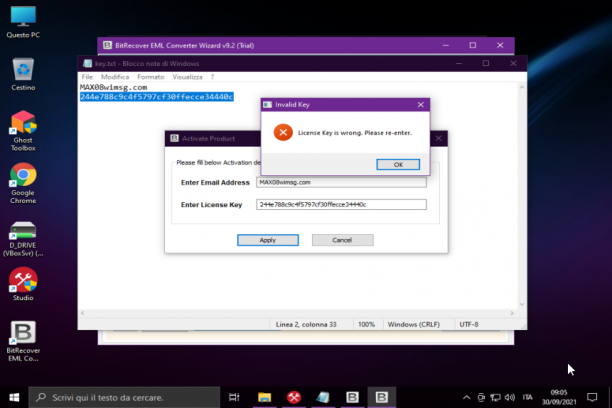Open the notification center icon
Viewport: 612px width, 408px height.
tap(592, 397)
